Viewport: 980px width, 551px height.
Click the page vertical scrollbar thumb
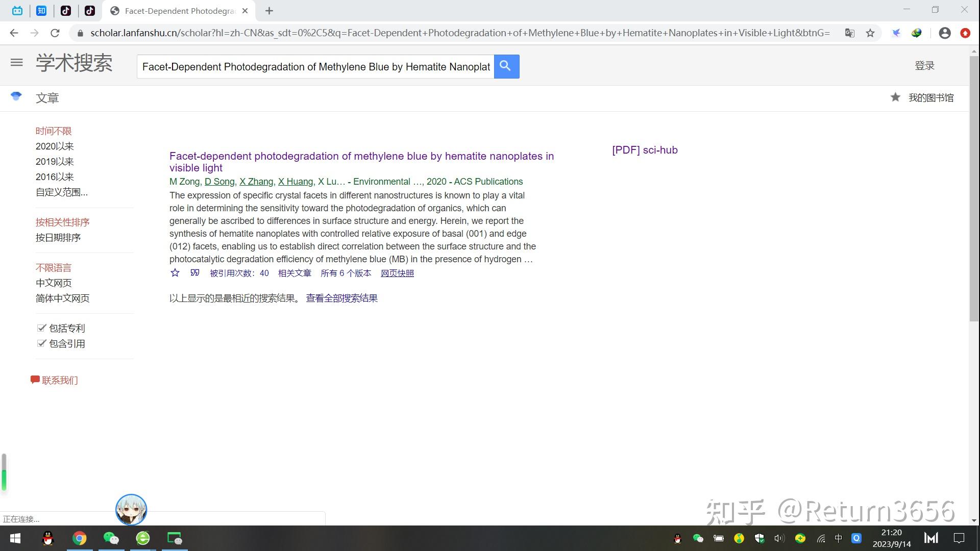[974, 189]
